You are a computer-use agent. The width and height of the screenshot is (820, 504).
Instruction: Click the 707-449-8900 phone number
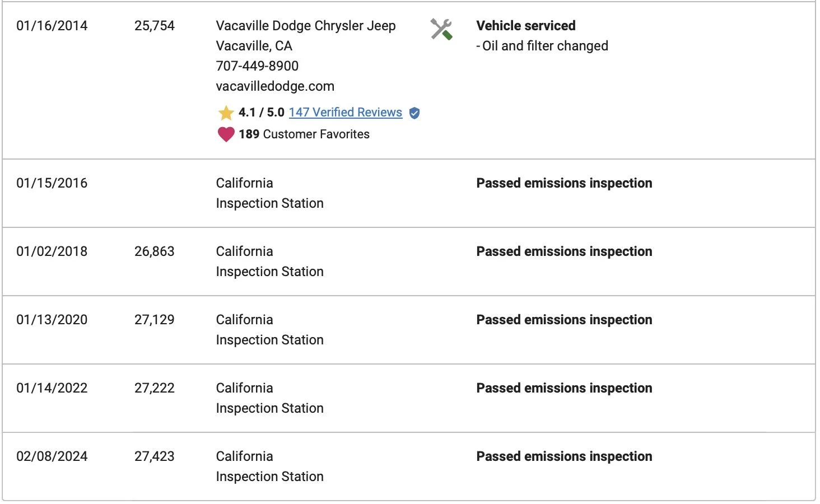coord(257,66)
